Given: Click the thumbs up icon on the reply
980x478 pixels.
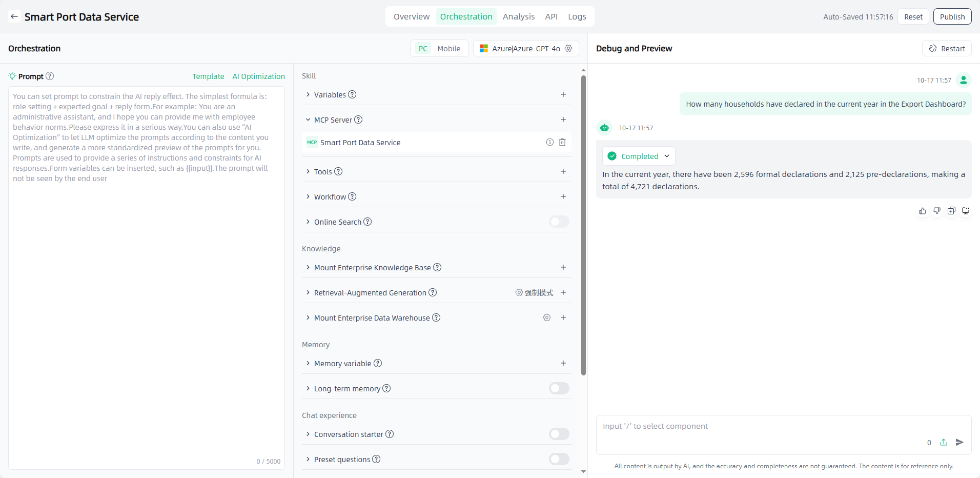Looking at the screenshot, I should [x=923, y=211].
